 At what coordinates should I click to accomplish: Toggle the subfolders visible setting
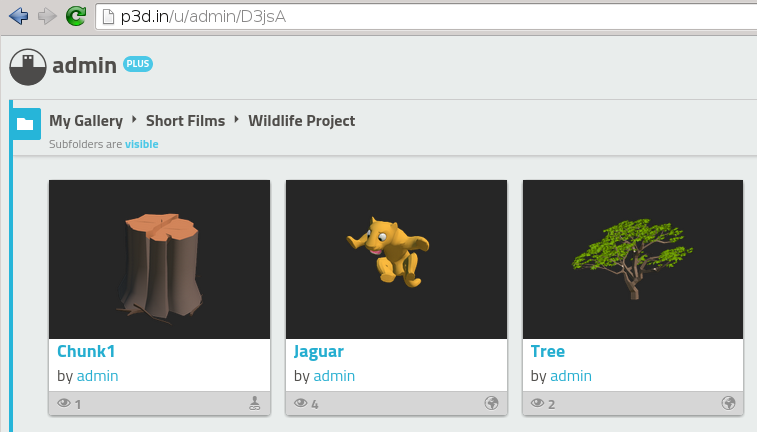[x=141, y=144]
